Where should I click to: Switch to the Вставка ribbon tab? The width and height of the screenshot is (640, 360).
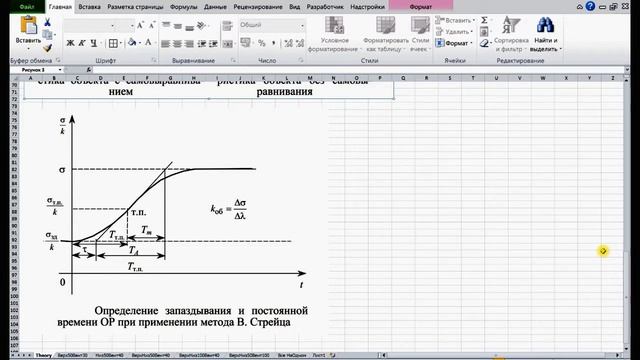coord(89,7)
